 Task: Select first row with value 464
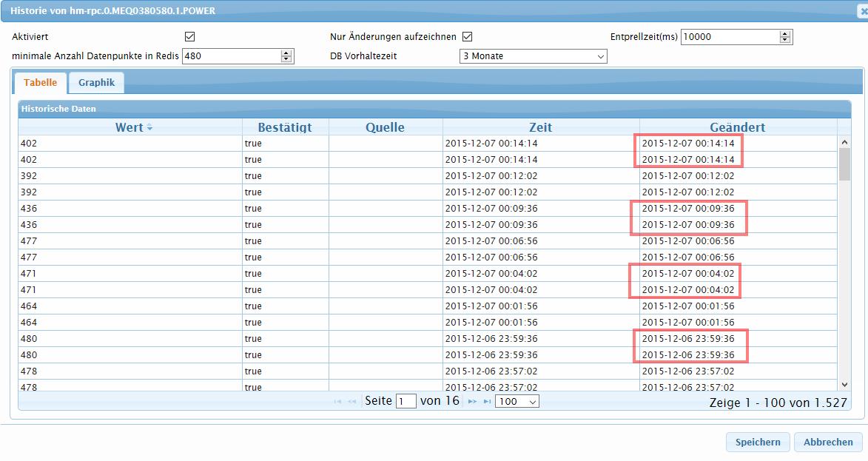tap(428, 306)
